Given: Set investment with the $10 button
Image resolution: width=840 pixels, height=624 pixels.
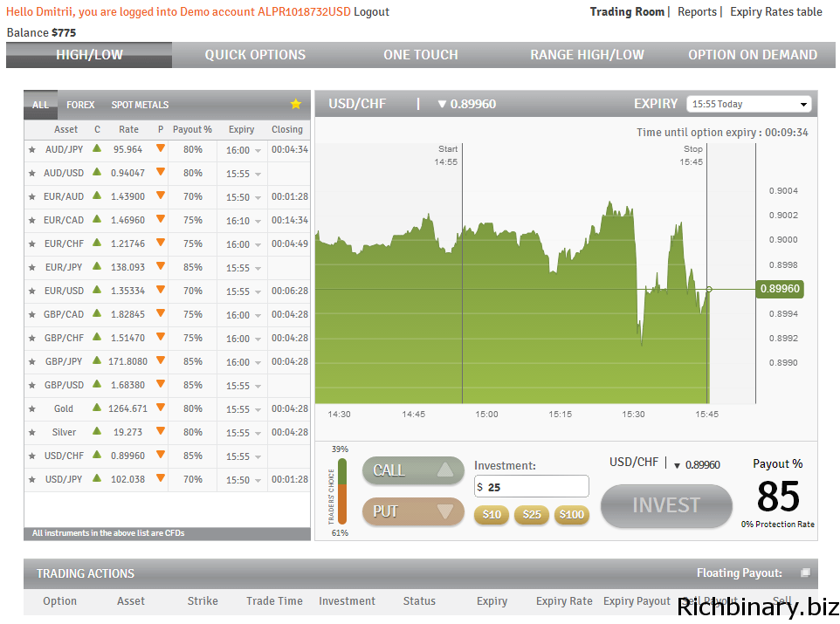Looking at the screenshot, I should pyautogui.click(x=492, y=515).
